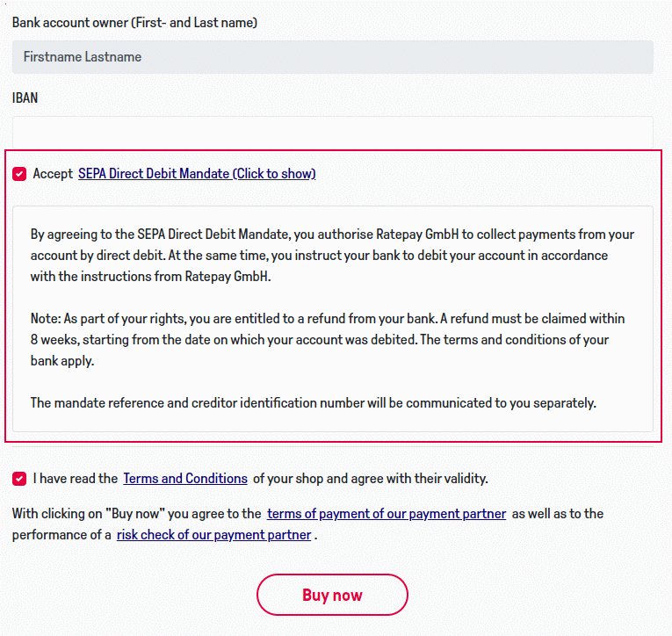Click the mandate reference and creditor sentence

[x=313, y=402]
